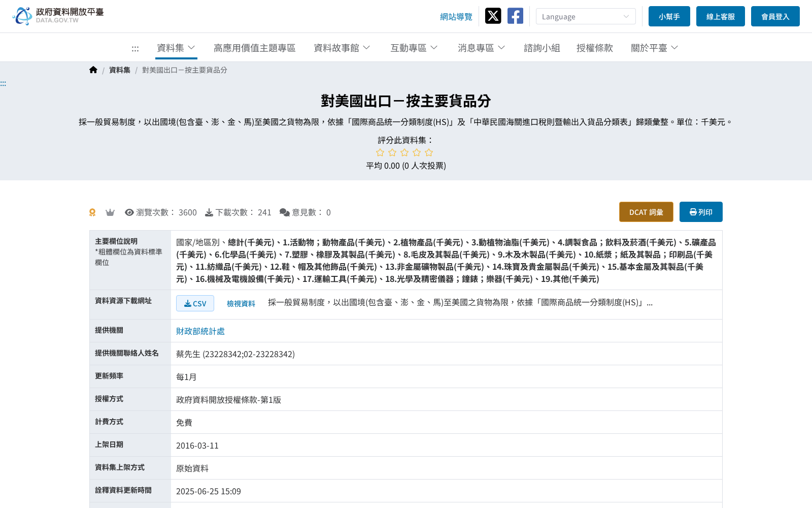Click the label 評分此資料集：
This screenshot has width=812, height=508.
(406, 140)
